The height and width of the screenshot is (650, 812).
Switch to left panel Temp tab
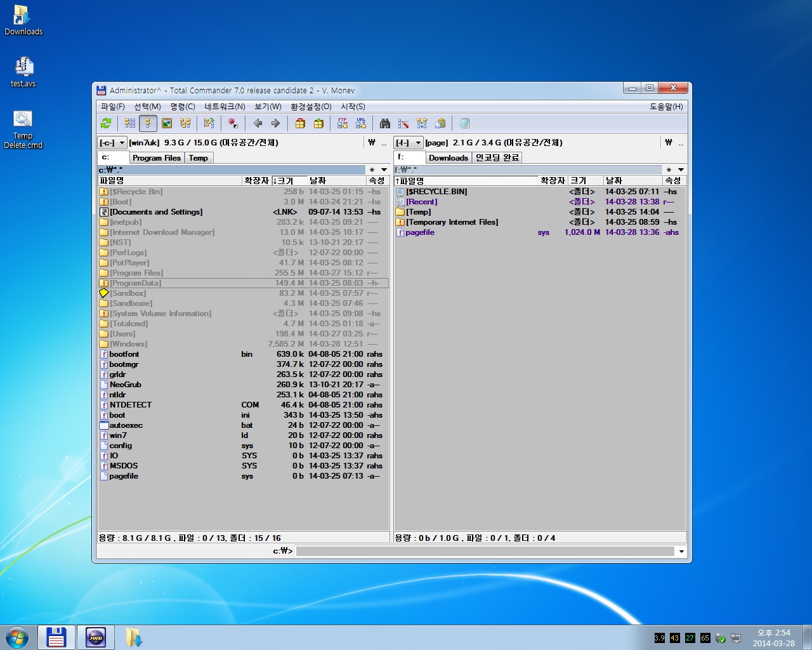pos(199,157)
